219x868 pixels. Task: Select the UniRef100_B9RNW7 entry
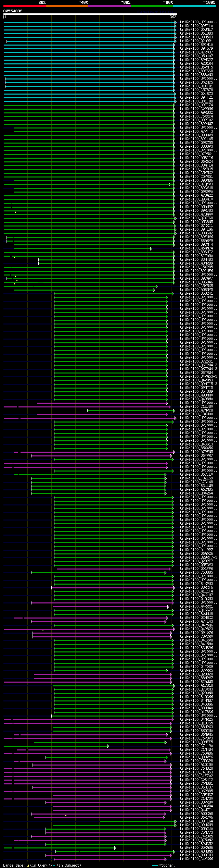point(196,124)
